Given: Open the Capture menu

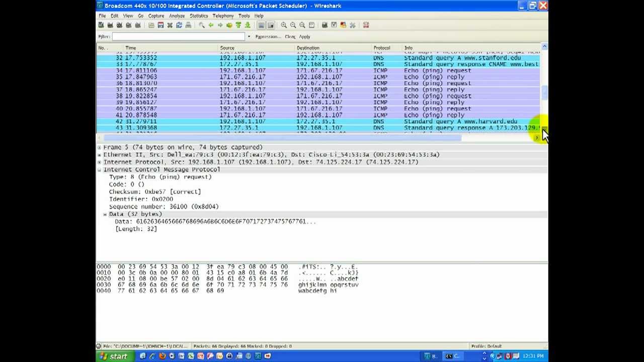Looking at the screenshot, I should pyautogui.click(x=156, y=16).
